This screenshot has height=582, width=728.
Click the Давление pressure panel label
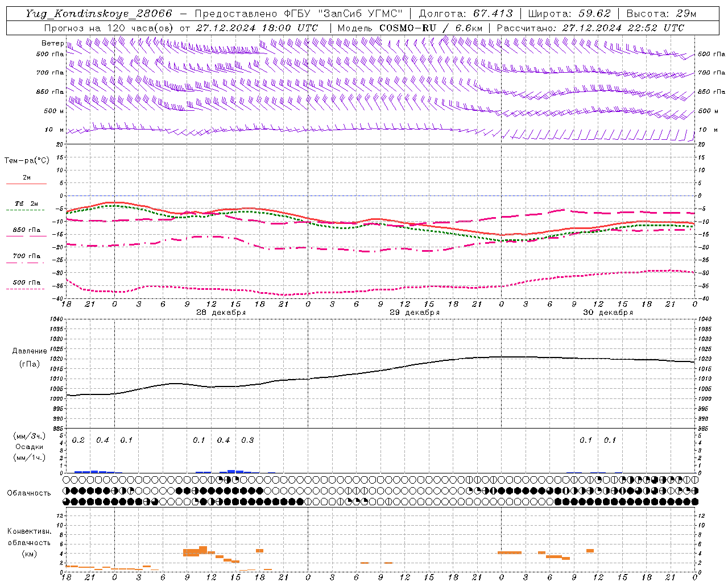tap(29, 351)
